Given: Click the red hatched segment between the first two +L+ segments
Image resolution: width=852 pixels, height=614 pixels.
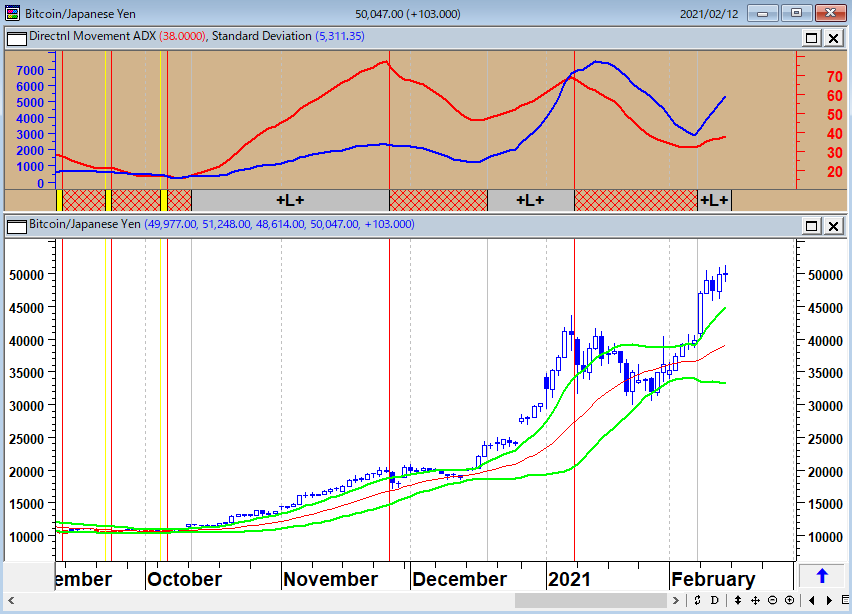Looking at the screenshot, I should pos(438,201).
